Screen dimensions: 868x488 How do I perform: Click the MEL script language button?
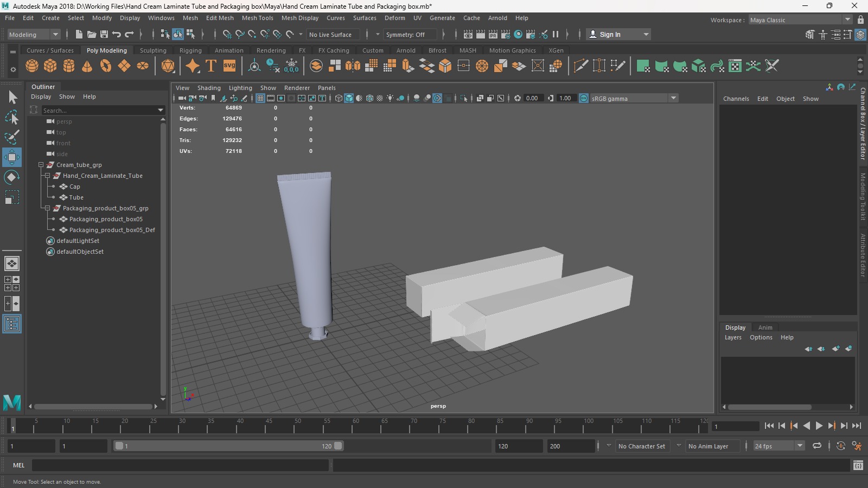click(19, 465)
